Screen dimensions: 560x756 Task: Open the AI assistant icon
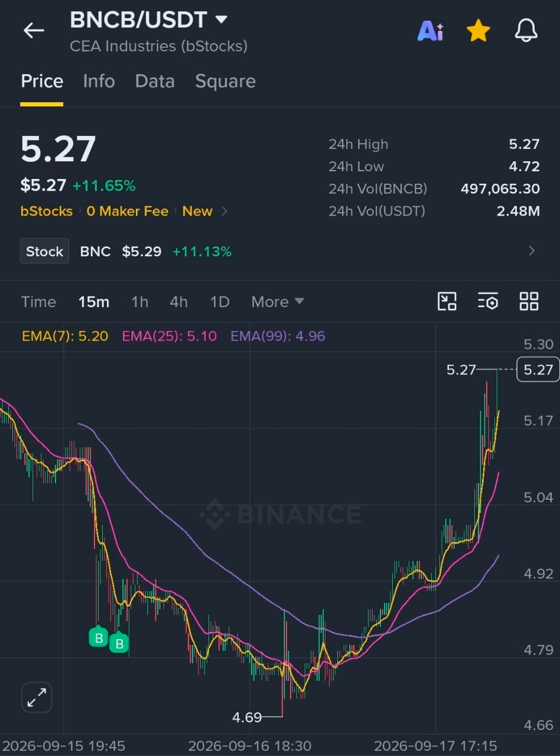[430, 31]
